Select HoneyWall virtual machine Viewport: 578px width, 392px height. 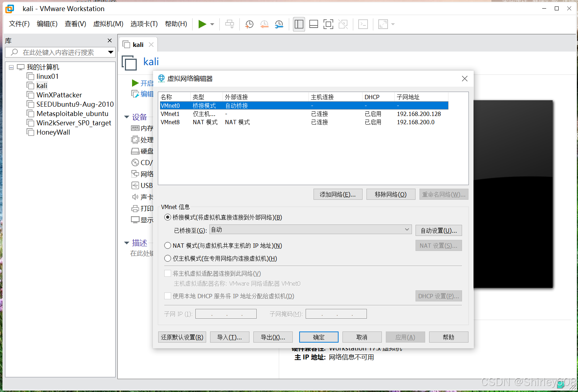pos(53,132)
